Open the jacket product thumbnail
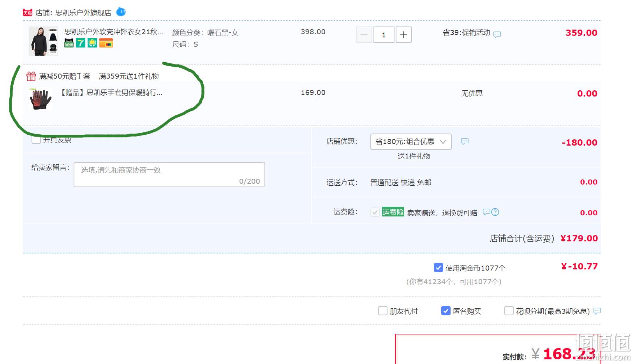This screenshot has width=634, height=364. pos(44,41)
